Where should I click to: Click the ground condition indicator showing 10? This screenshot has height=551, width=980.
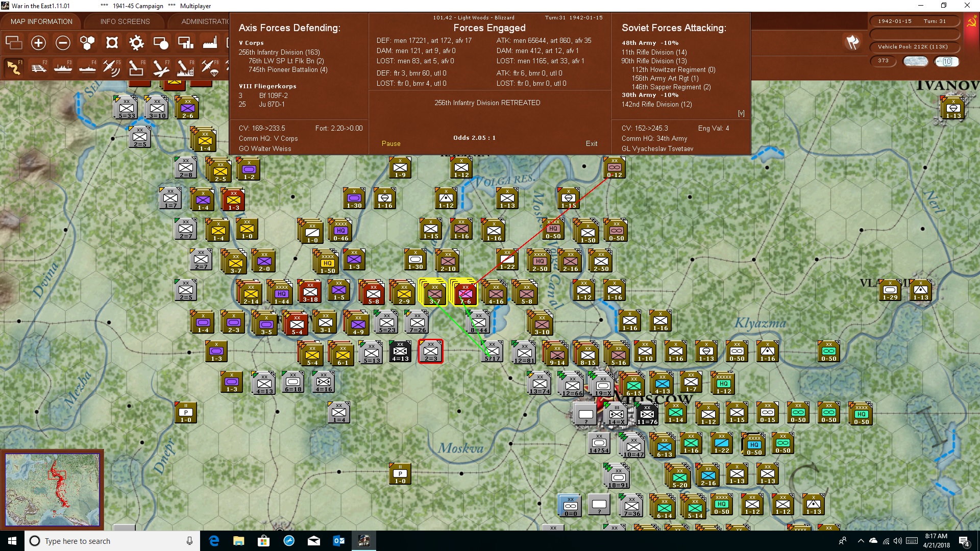(946, 61)
